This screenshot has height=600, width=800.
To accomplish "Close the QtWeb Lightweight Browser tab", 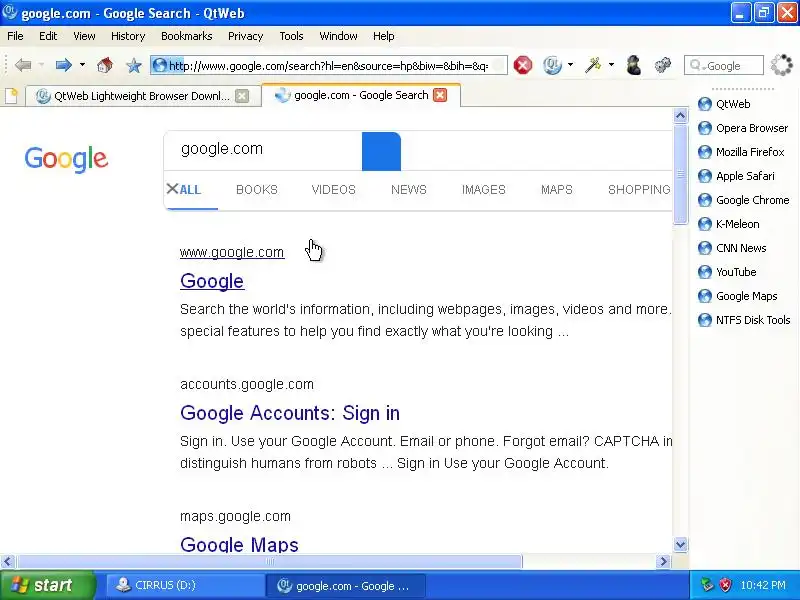I will coord(242,96).
